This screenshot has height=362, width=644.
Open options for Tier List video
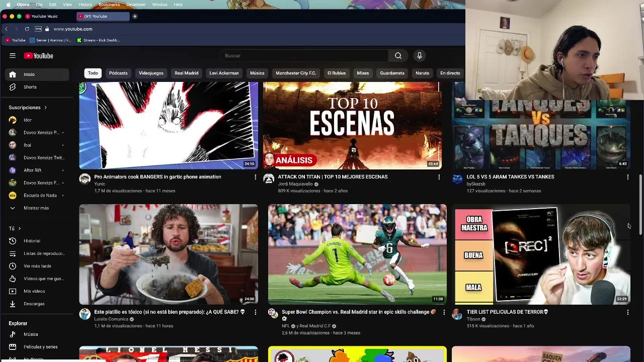[x=627, y=312]
